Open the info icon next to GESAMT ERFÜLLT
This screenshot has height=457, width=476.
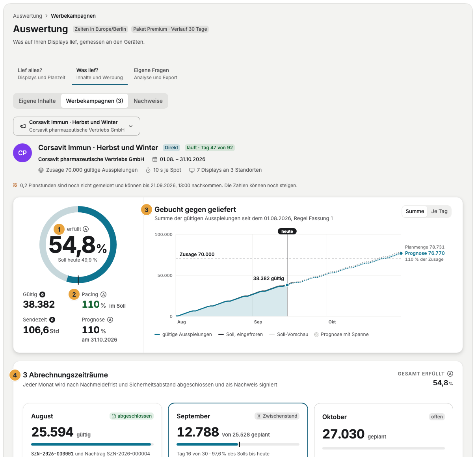(x=450, y=373)
